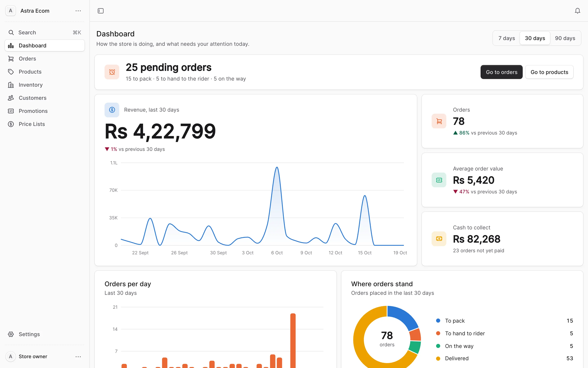Toggle the sidebar panel icon
This screenshot has height=368, width=588.
point(101,11)
